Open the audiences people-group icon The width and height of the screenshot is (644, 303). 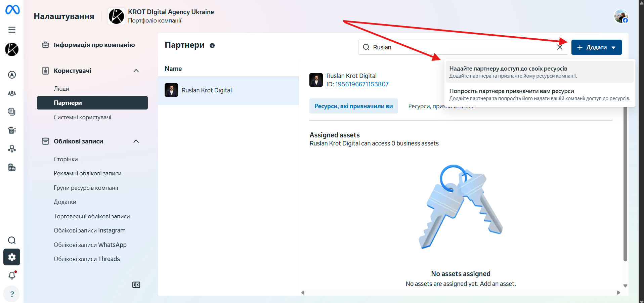[12, 93]
